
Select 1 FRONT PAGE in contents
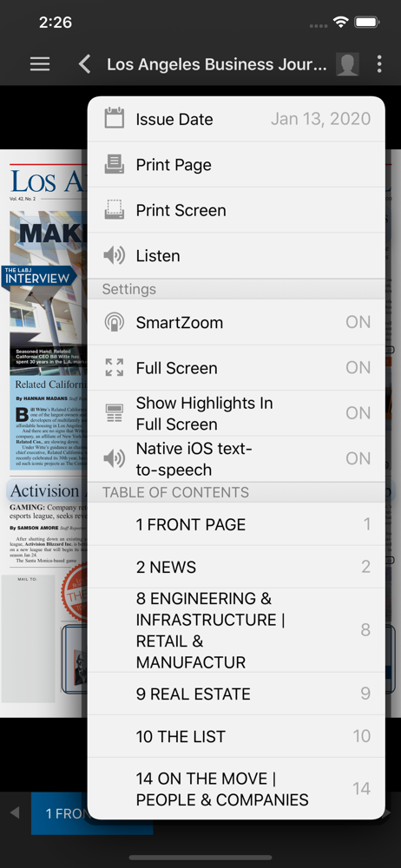[236, 524]
